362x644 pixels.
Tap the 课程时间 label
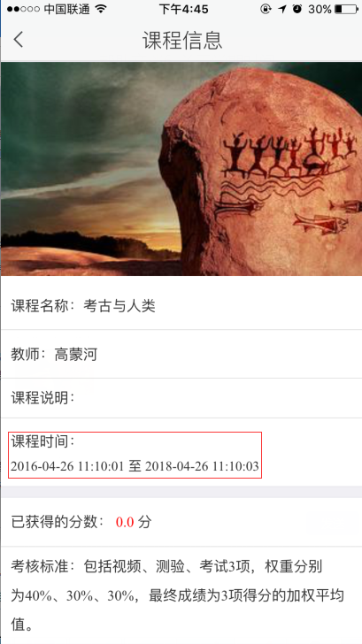pos(42,442)
